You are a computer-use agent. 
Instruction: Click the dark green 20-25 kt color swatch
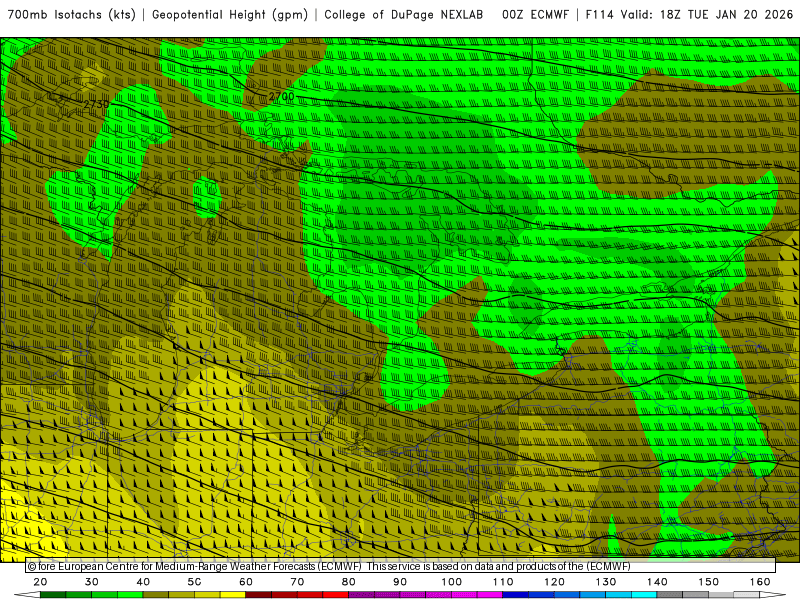(53, 595)
